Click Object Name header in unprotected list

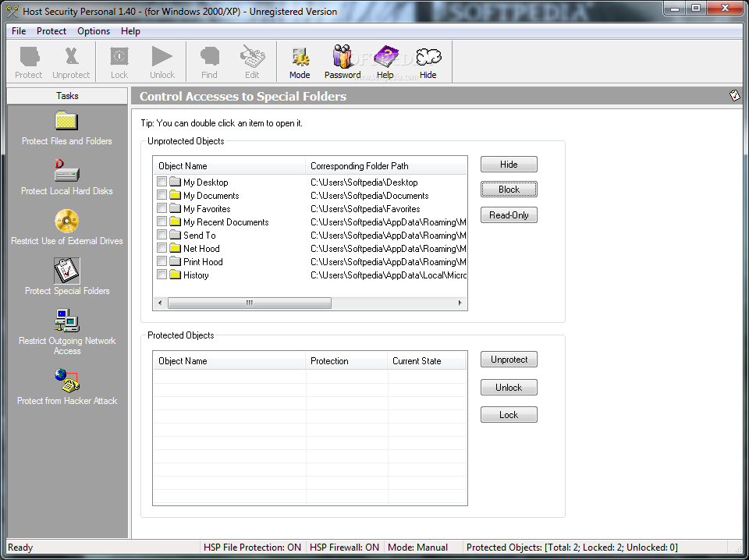pos(229,165)
